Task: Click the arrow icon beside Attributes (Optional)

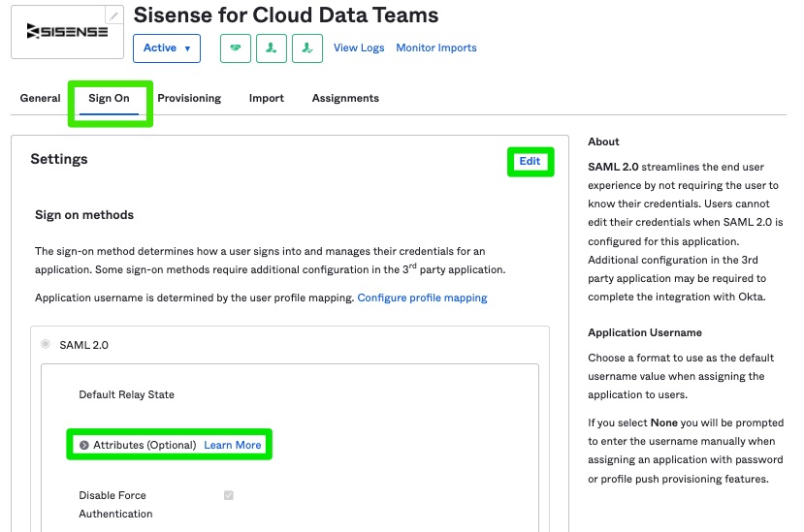Action: pyautogui.click(x=84, y=445)
